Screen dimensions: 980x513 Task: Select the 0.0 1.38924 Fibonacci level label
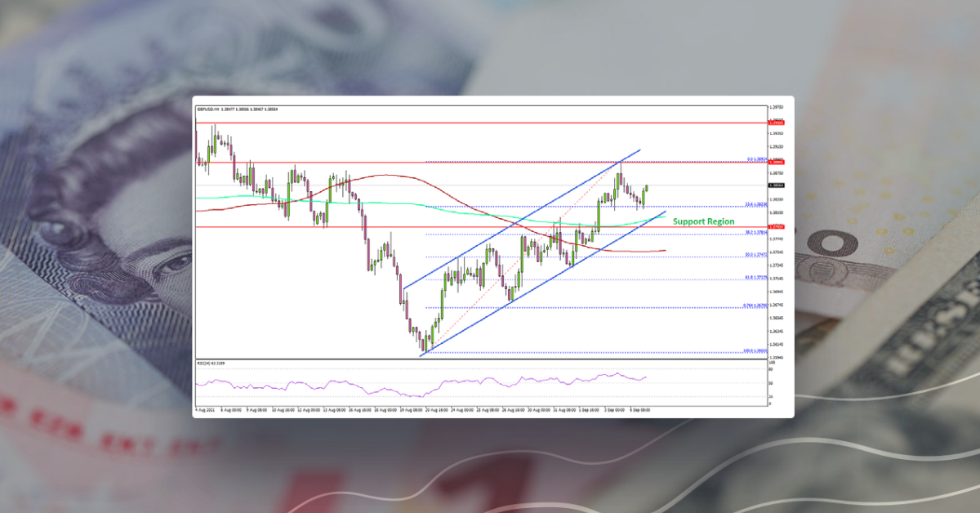point(758,158)
